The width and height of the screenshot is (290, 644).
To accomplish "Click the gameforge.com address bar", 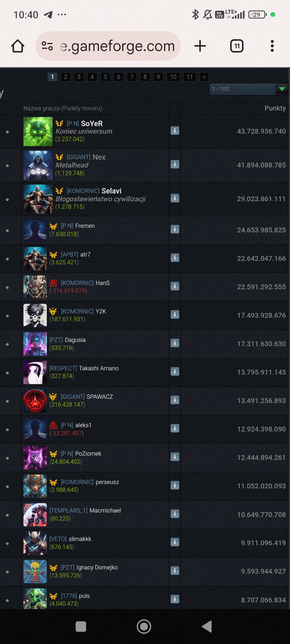I will 108,46.
